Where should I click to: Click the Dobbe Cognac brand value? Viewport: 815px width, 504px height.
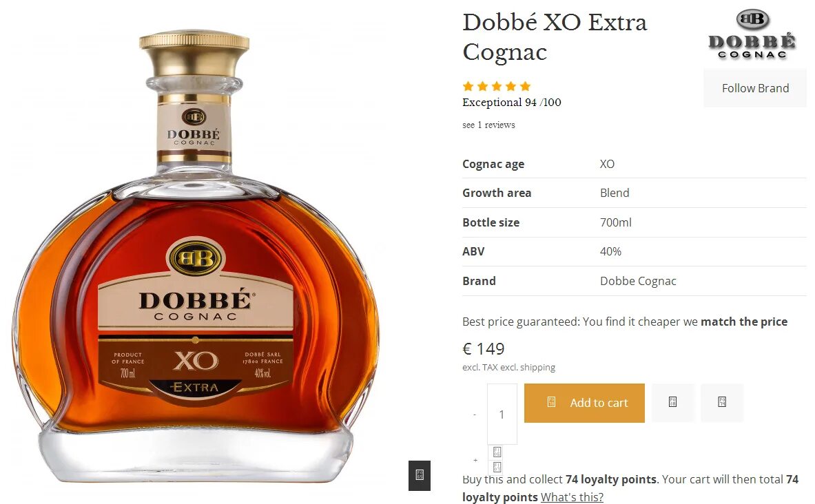point(638,281)
